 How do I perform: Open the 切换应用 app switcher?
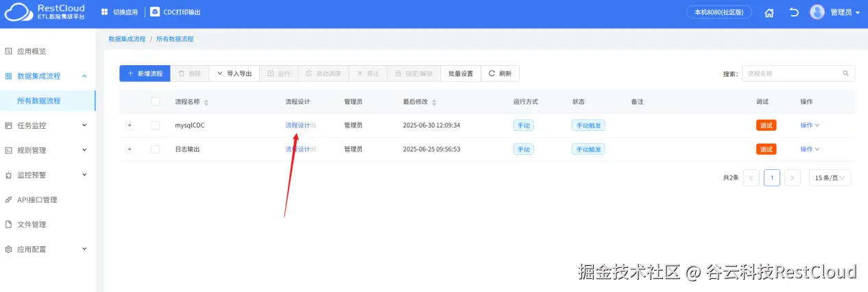[119, 12]
